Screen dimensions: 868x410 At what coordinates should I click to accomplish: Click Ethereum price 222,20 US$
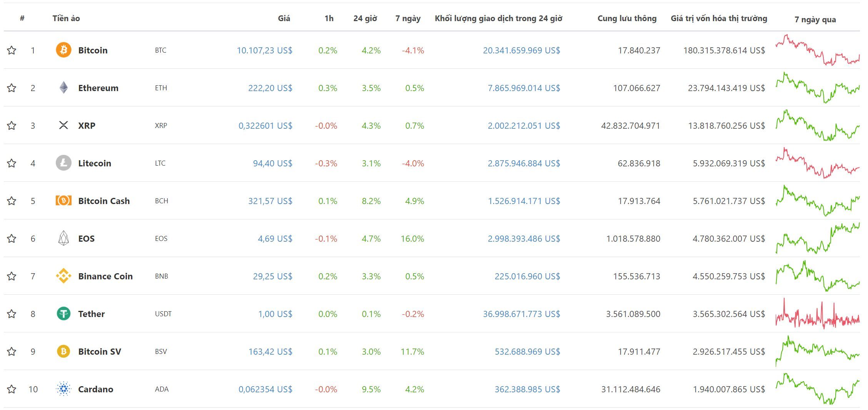click(x=270, y=88)
